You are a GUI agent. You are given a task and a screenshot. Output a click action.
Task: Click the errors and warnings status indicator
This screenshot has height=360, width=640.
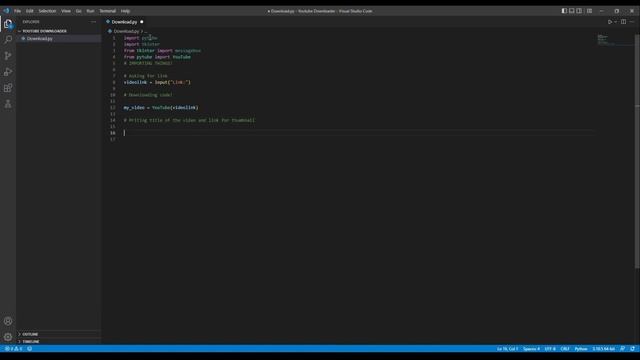[x=13, y=349]
